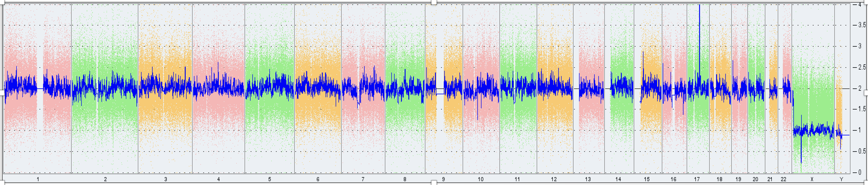The height and width of the screenshot is (185, 868).
Task: Select the orange chromosome 3 plot panel
Action: (165, 89)
